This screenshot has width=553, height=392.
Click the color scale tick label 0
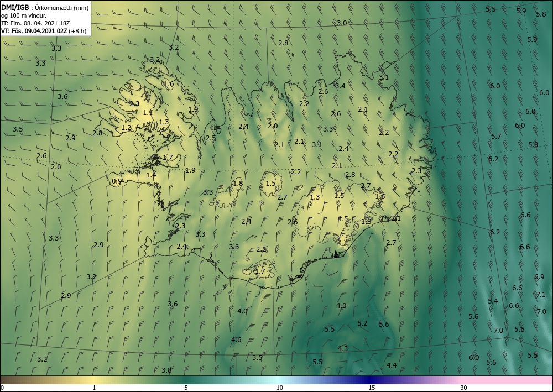2,388
